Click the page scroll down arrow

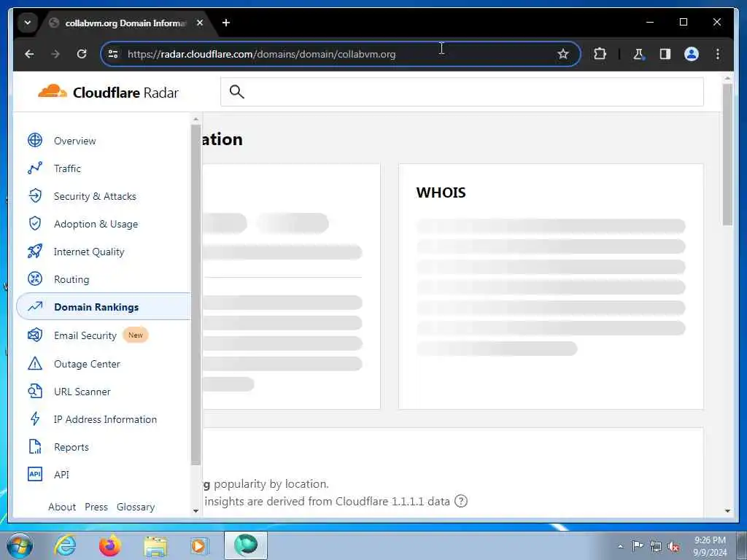pos(727,510)
